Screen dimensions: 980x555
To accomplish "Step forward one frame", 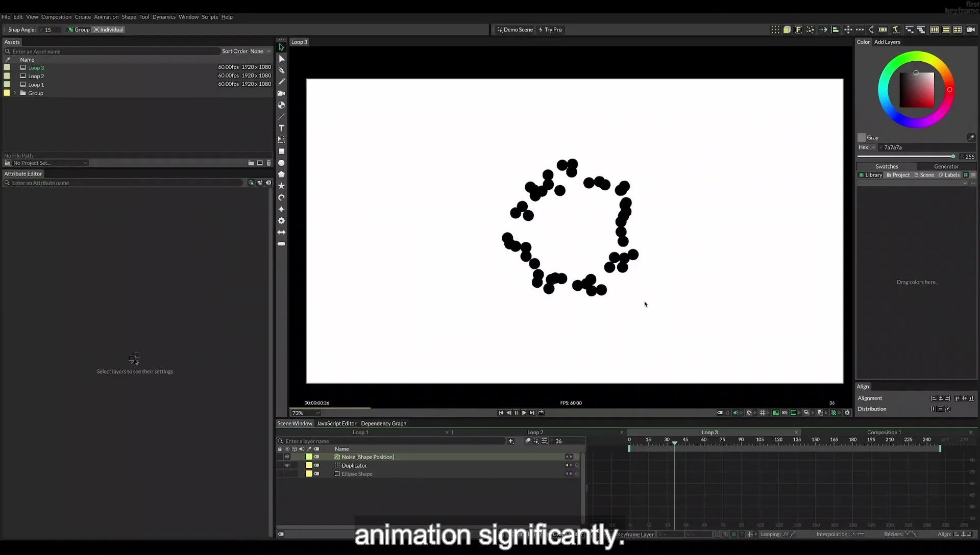I will 524,413.
